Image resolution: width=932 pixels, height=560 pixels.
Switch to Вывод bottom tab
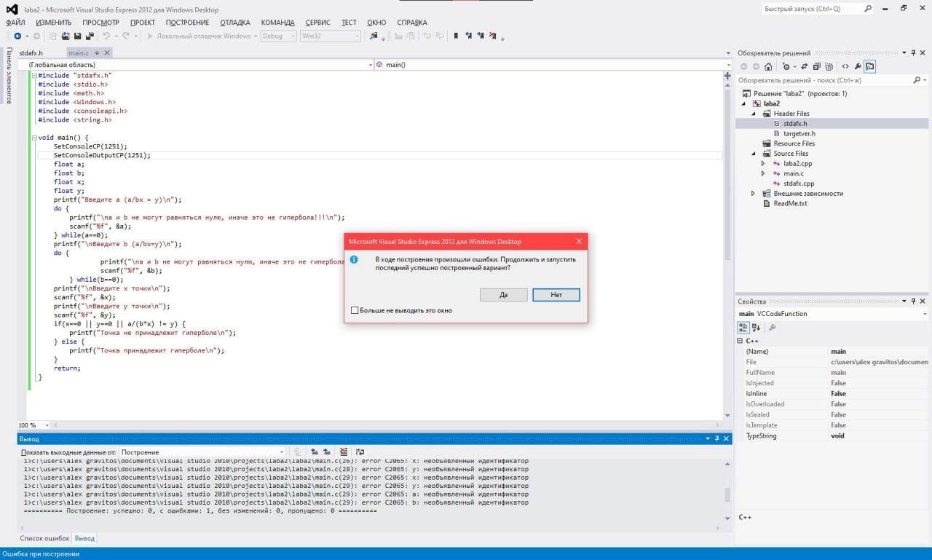click(x=85, y=538)
